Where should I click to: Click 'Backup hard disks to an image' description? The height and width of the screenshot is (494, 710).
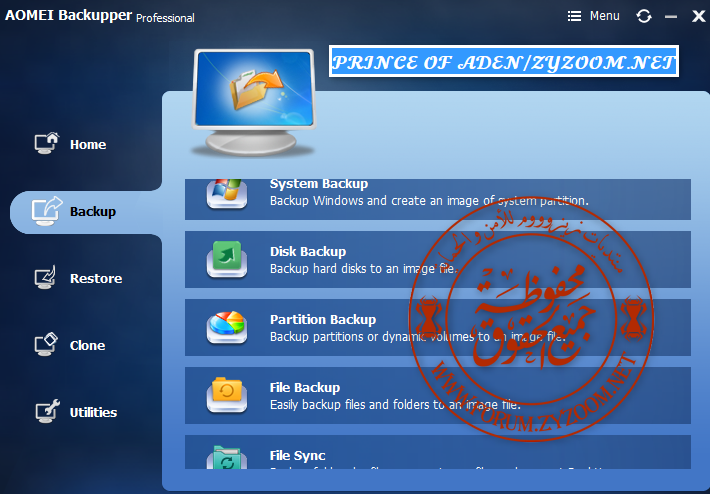364,269
